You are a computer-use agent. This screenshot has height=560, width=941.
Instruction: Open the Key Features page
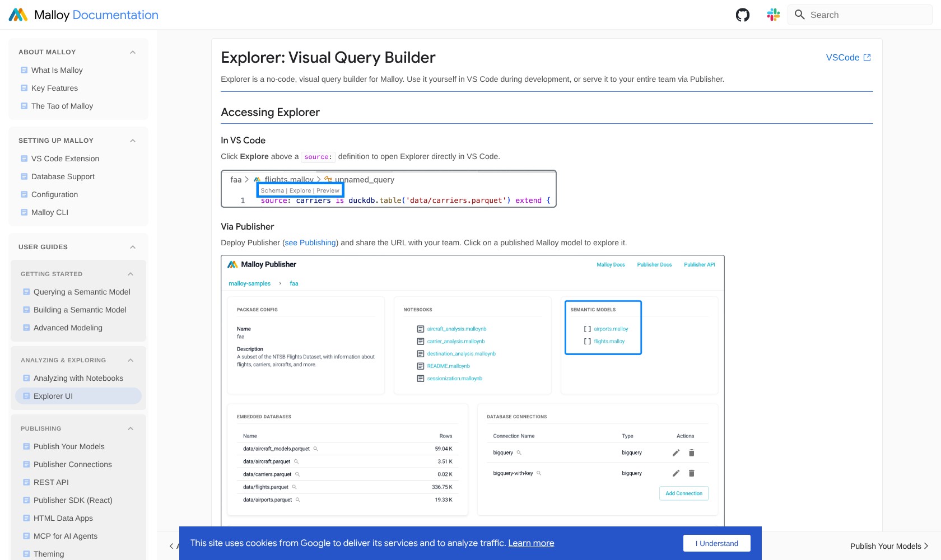(54, 88)
